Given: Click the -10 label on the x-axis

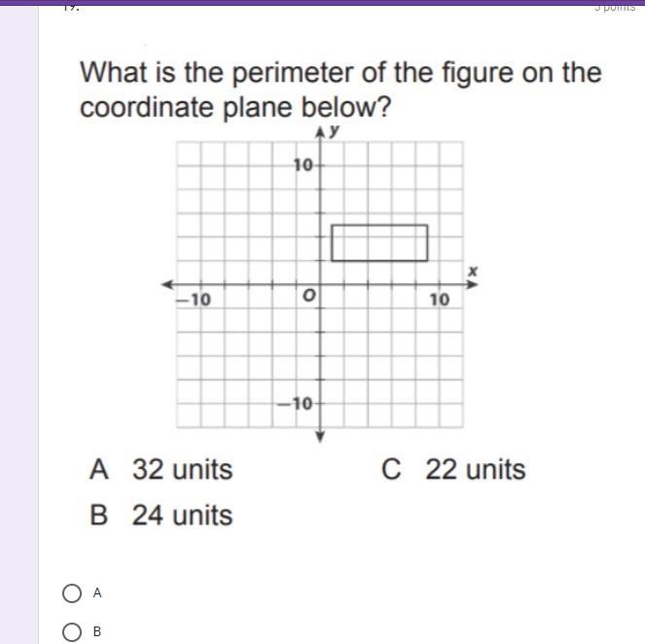Looking at the screenshot, I should (193, 299).
